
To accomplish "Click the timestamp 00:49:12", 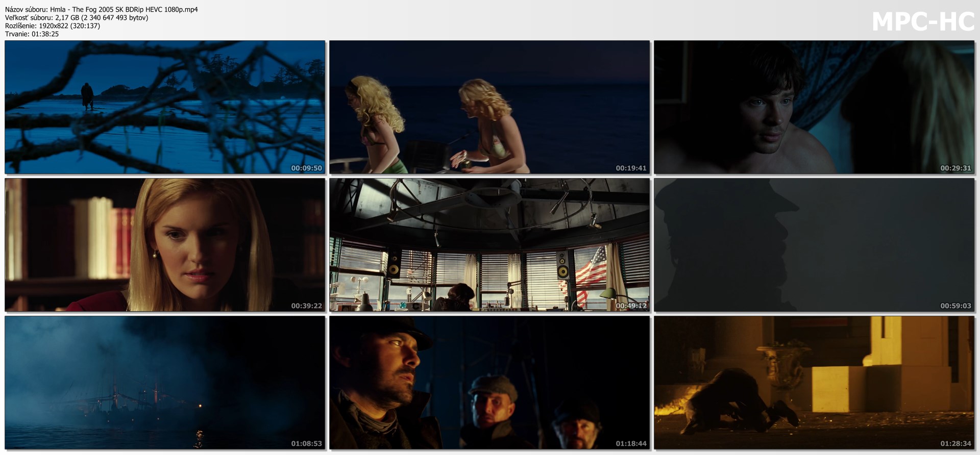I will tap(631, 306).
